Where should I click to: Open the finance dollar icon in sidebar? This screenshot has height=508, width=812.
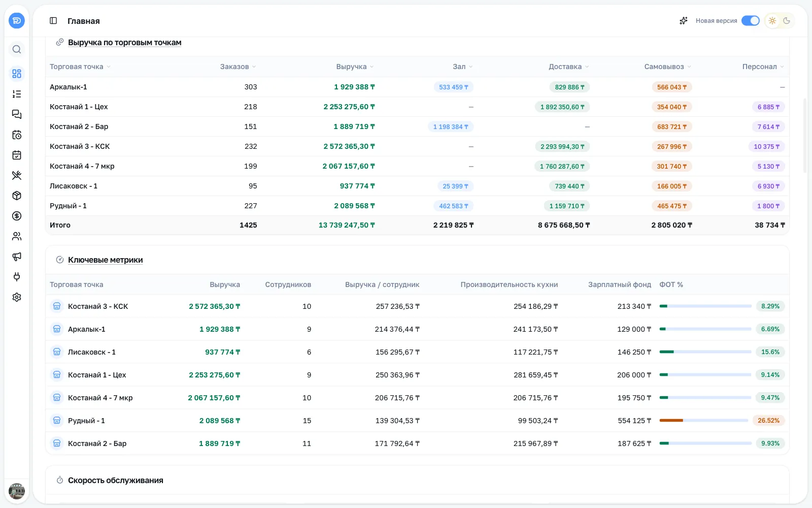click(17, 216)
